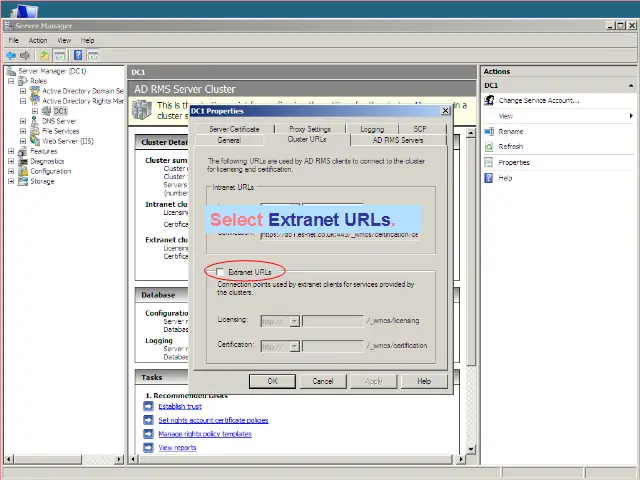Collapse Active Directory Rights Management node
Screen dimensions: 640x480
click(x=23, y=101)
